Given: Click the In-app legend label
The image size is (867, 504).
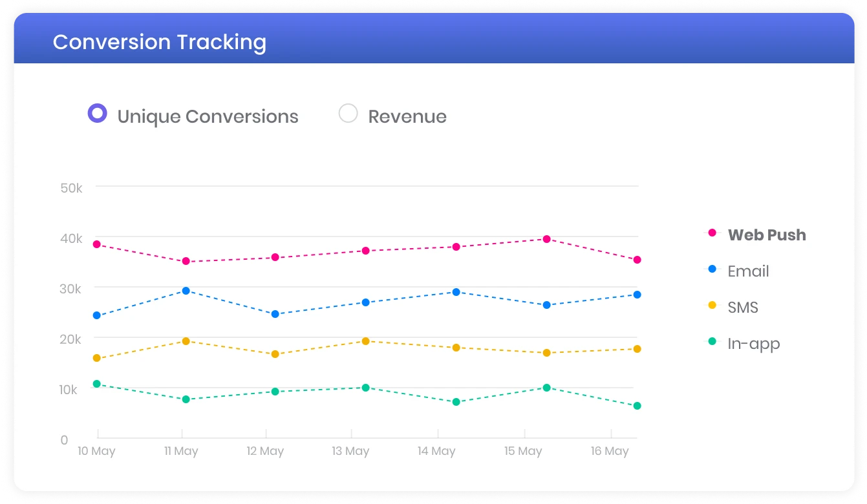Looking at the screenshot, I should (754, 343).
